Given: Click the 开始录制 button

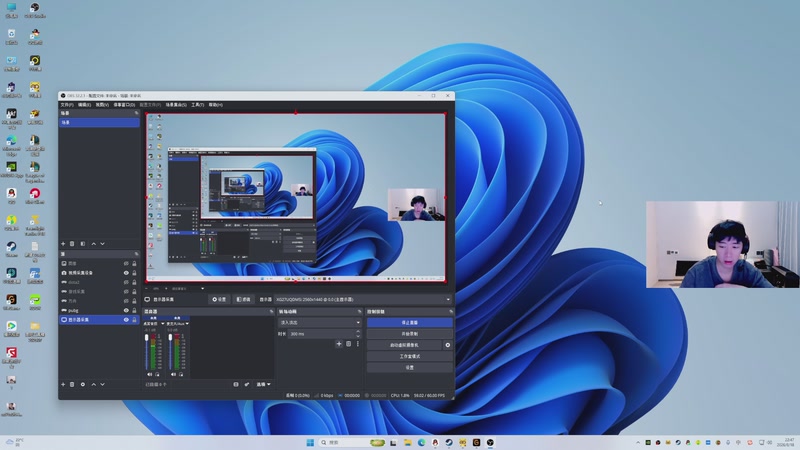Looking at the screenshot, I should pyautogui.click(x=410, y=334).
